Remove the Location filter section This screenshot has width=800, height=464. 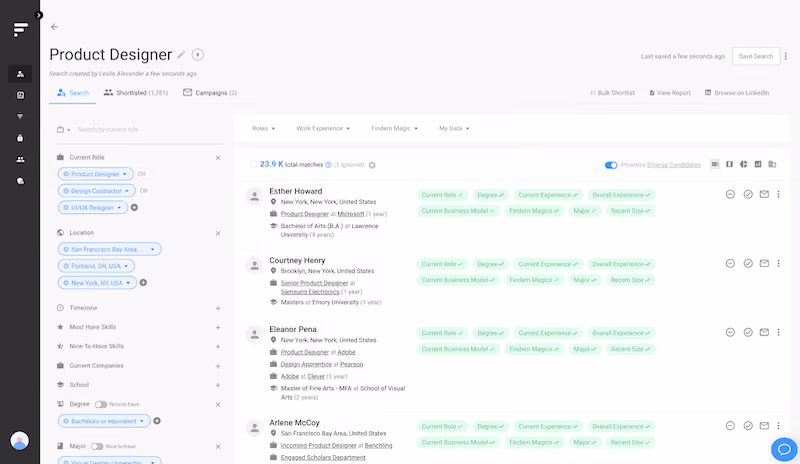point(218,233)
